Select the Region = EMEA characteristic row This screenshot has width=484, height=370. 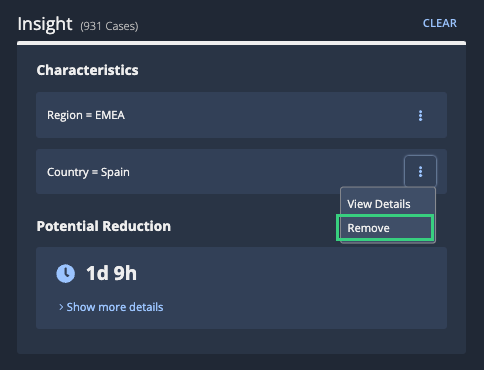tap(241, 115)
